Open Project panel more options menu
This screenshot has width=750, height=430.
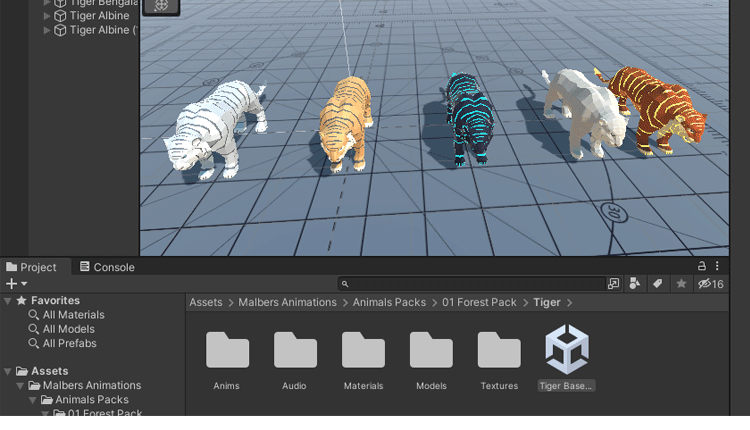(717, 266)
